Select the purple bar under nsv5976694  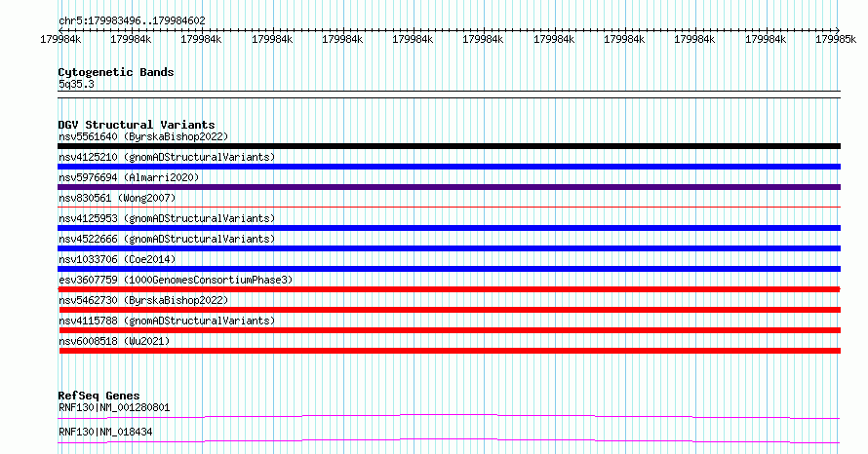click(x=449, y=187)
